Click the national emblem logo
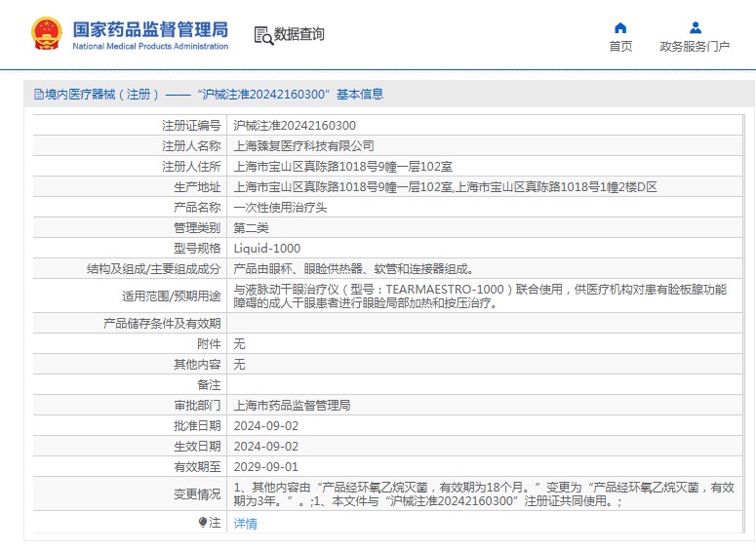Viewport: 756px width, 552px height. tap(47, 34)
